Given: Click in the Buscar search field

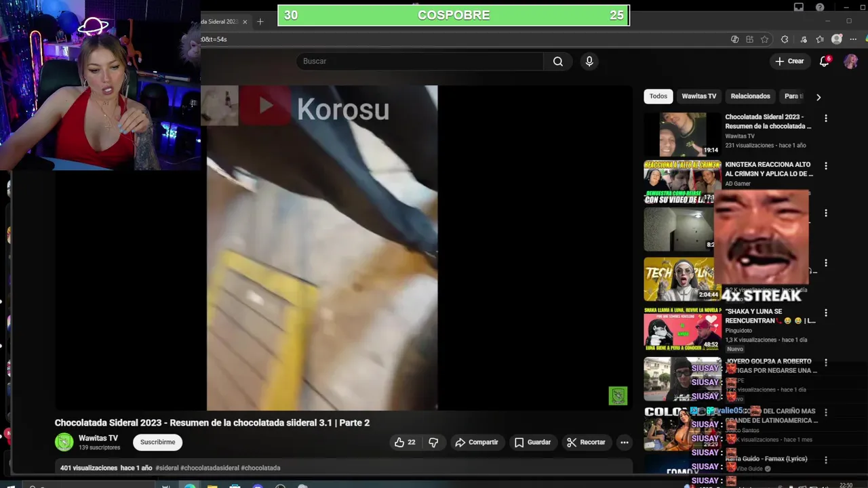Looking at the screenshot, I should [420, 61].
